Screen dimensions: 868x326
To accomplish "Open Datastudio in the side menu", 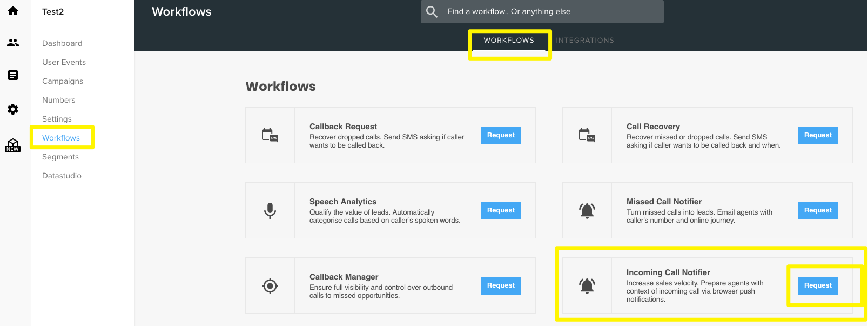I will tap(62, 176).
